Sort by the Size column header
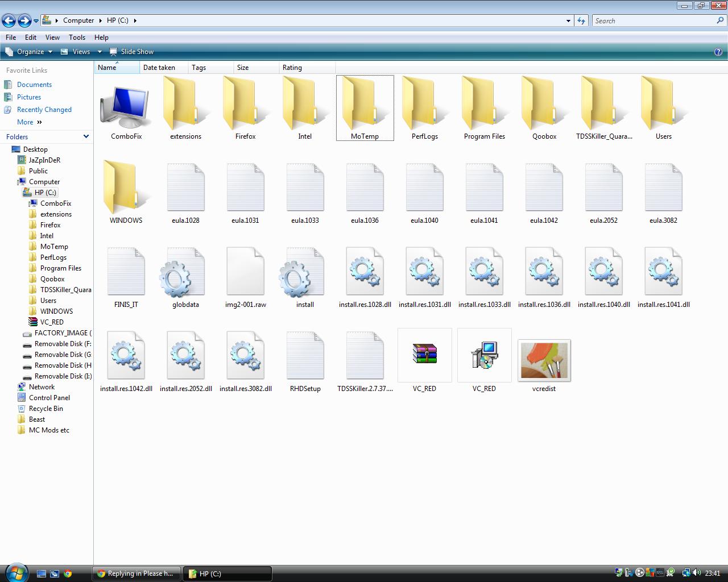The height and width of the screenshot is (582, 728). (x=256, y=68)
